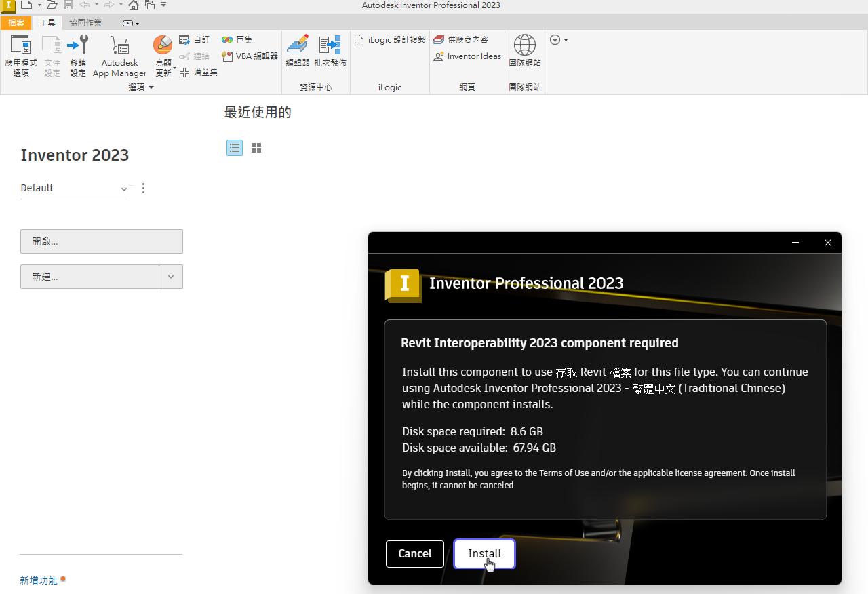Click the 移轉設定 migrate settings tool
This screenshot has height=594, width=868.
(x=78, y=56)
